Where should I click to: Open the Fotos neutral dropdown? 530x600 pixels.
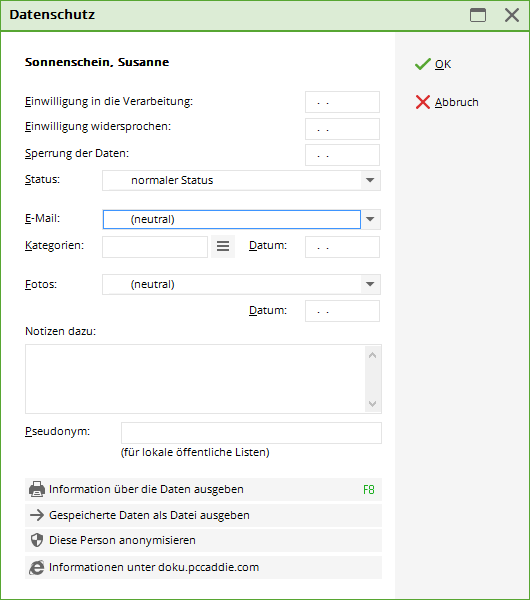(x=241, y=284)
